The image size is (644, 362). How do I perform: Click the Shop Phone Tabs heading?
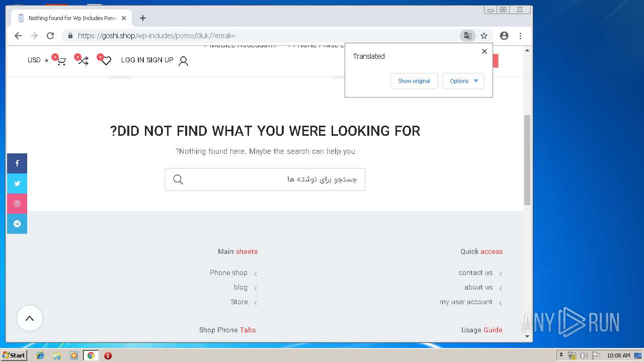[x=227, y=330]
